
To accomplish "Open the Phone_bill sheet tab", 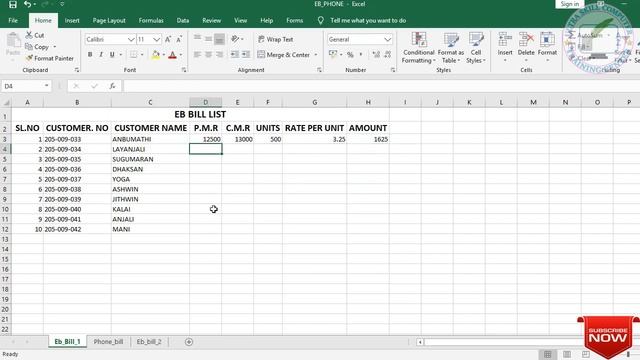I will (108, 342).
